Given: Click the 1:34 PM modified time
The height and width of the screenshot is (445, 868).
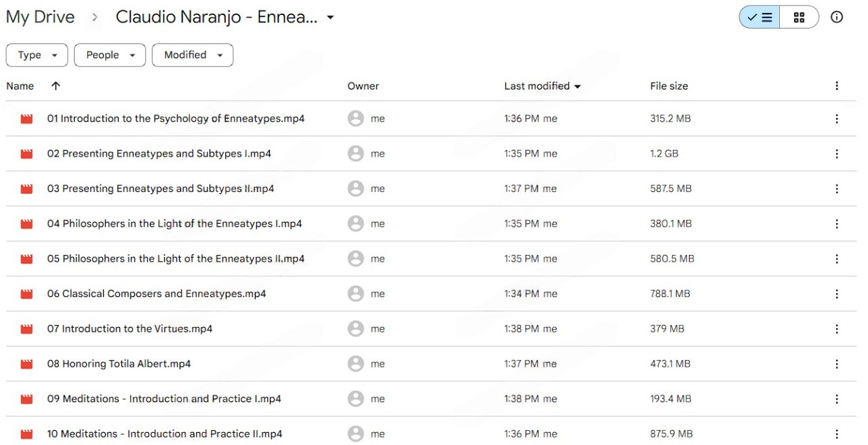Looking at the screenshot, I should pos(521,294).
